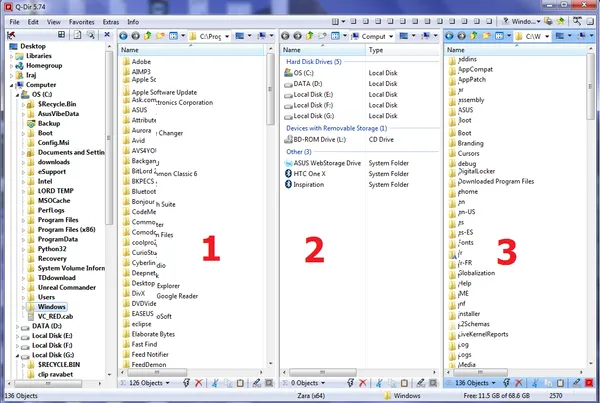Open the C:\Prog address dropdown
This screenshot has height=403, width=600.
pos(227,36)
